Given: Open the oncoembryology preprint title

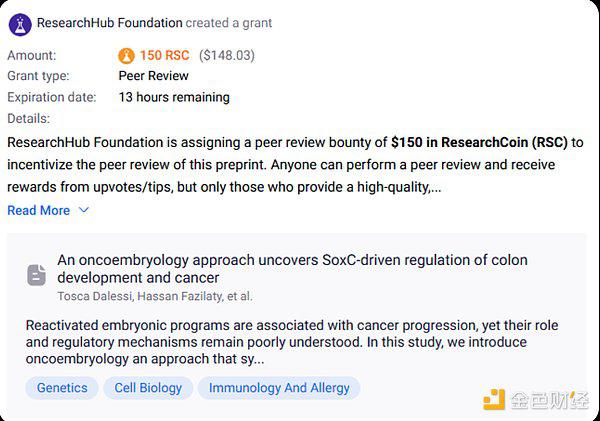Looking at the screenshot, I should [x=292, y=269].
